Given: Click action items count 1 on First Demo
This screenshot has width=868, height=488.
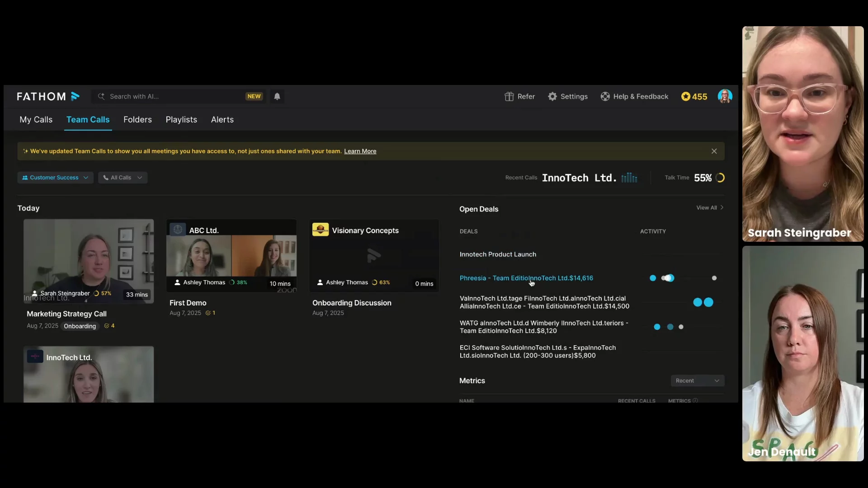Looking at the screenshot, I should pos(210,313).
